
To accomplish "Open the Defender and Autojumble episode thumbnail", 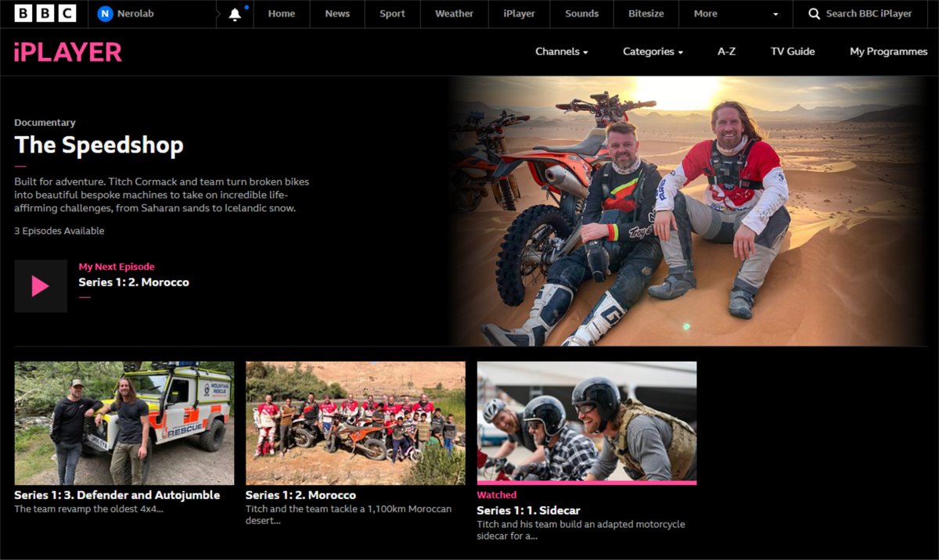I will click(x=123, y=422).
